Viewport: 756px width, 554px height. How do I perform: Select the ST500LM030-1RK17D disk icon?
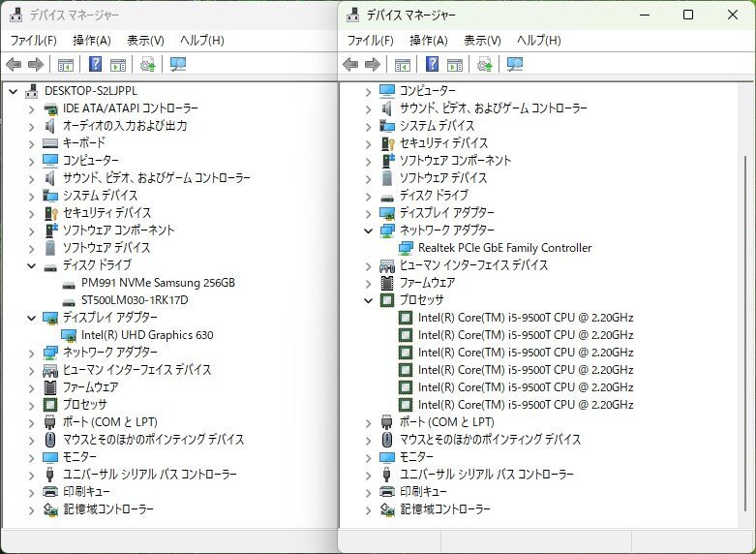click(x=69, y=302)
